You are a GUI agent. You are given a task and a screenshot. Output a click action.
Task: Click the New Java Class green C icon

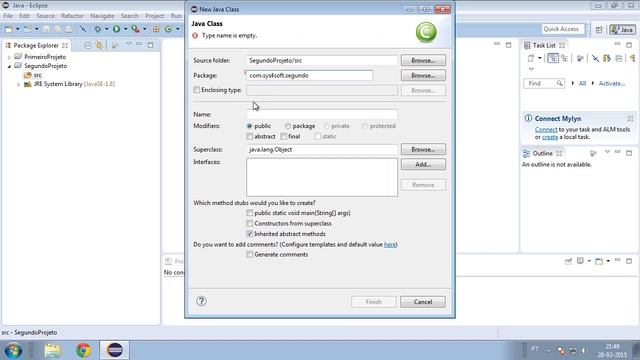168,29
